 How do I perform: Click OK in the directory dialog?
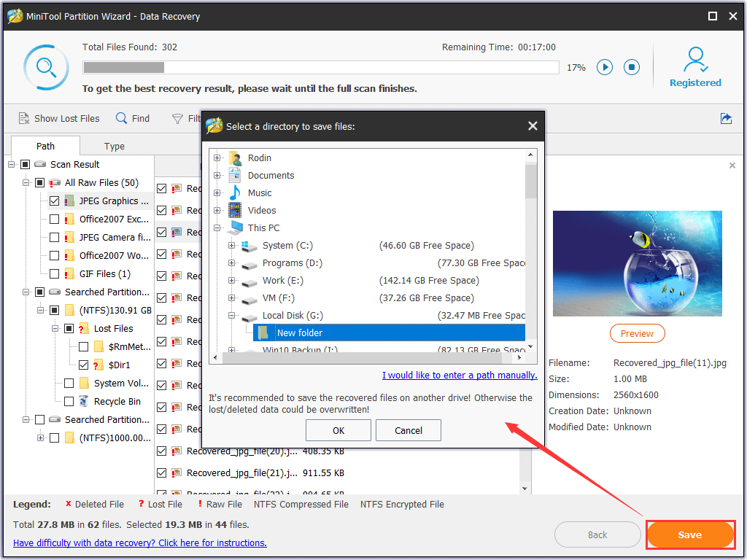338,430
